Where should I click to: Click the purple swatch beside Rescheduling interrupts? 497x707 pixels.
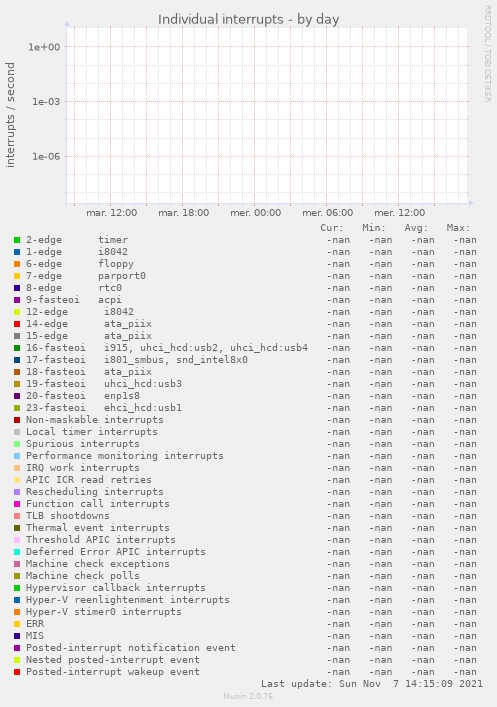point(17,492)
